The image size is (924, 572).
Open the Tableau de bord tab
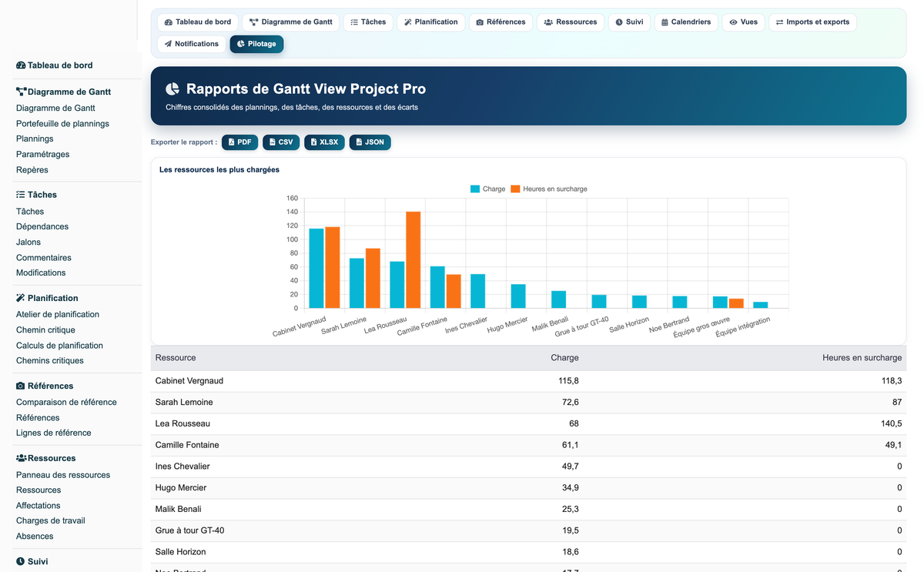(198, 22)
